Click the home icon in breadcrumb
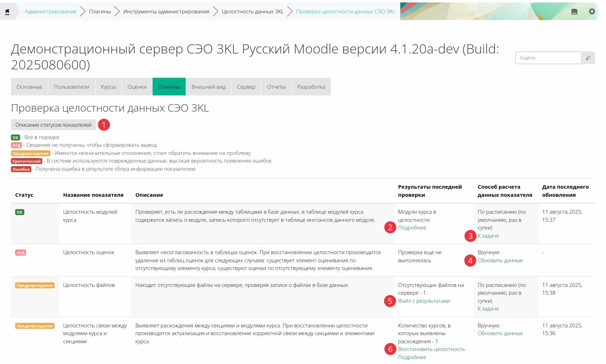 point(7,12)
